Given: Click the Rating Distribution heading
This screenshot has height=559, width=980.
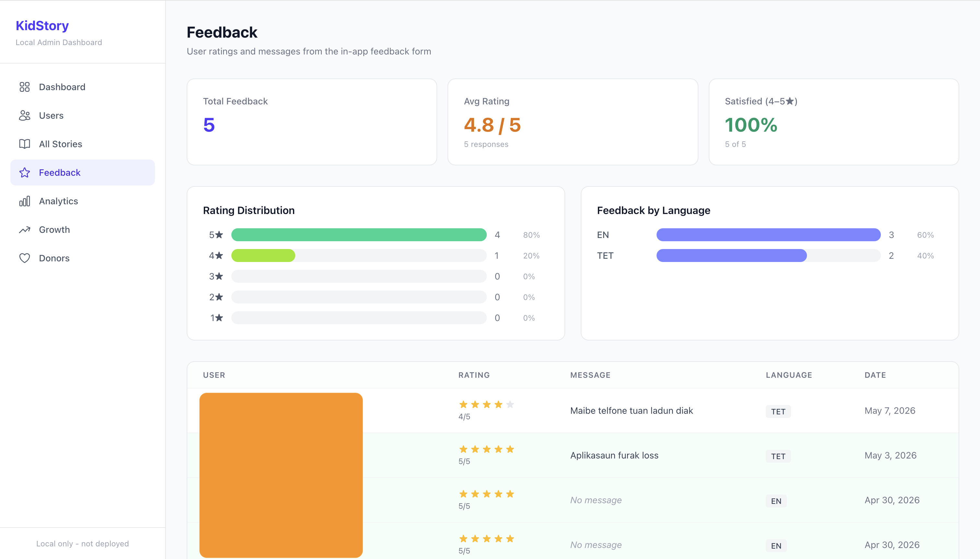Looking at the screenshot, I should (249, 210).
